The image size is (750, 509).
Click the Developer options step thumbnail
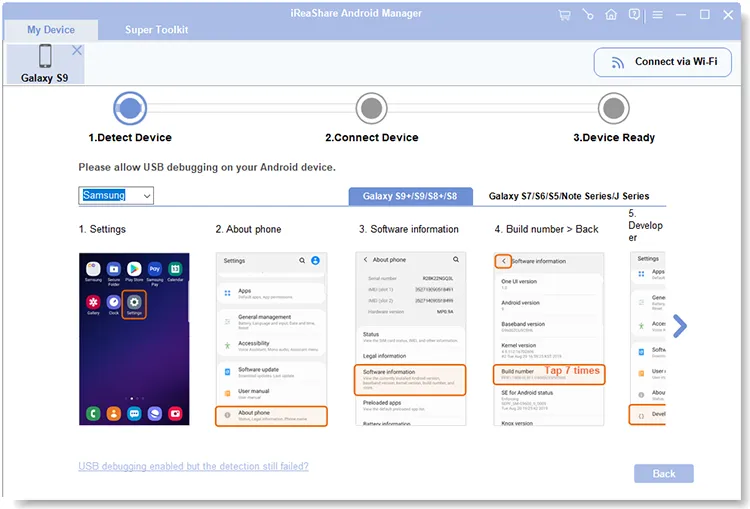pos(647,339)
